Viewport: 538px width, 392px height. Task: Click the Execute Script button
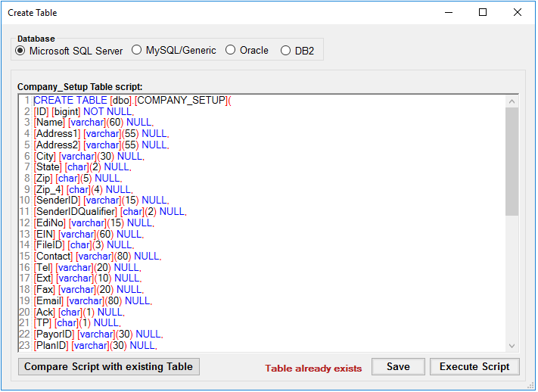click(474, 367)
